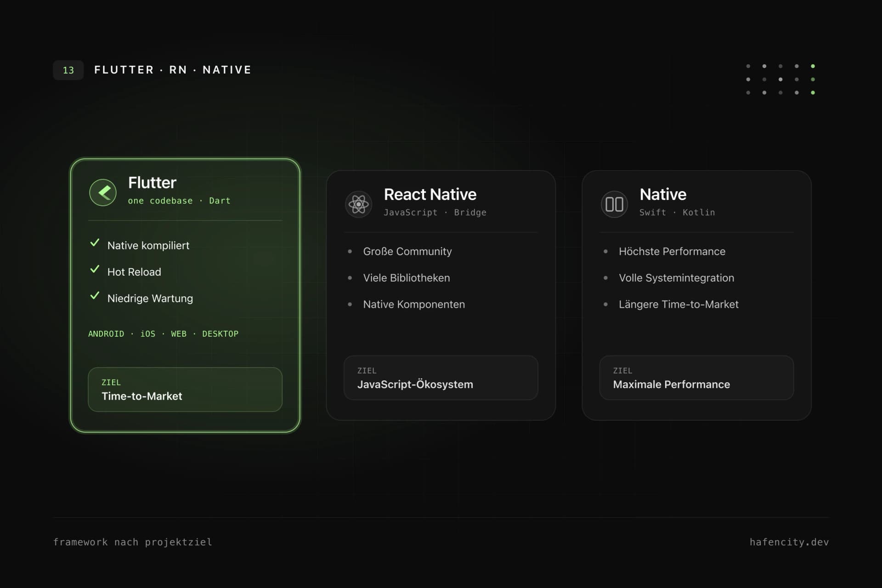Click the checkmark beside Native kompiliert
Viewport: 882px width, 588px height.
pos(95,243)
